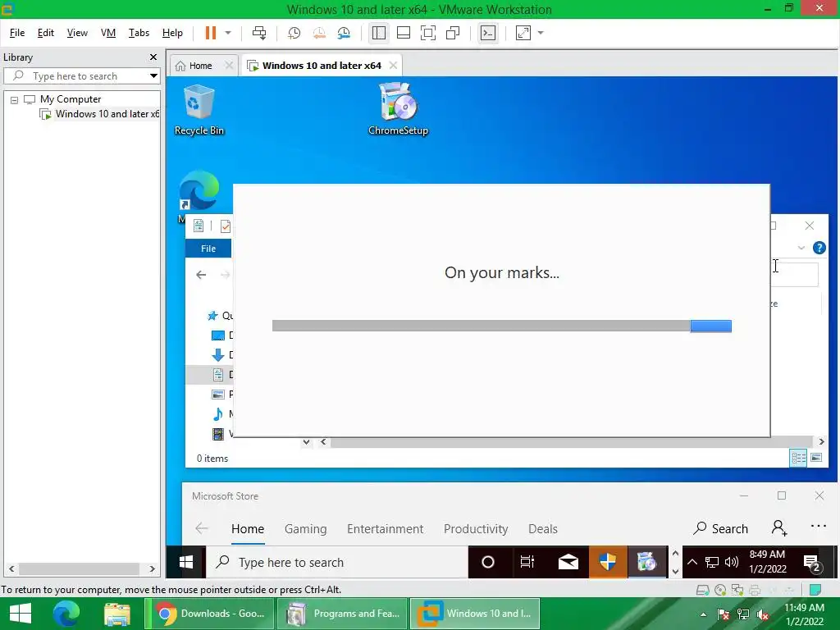Click Library search input field
This screenshot has width=840, height=630.
pos(82,75)
